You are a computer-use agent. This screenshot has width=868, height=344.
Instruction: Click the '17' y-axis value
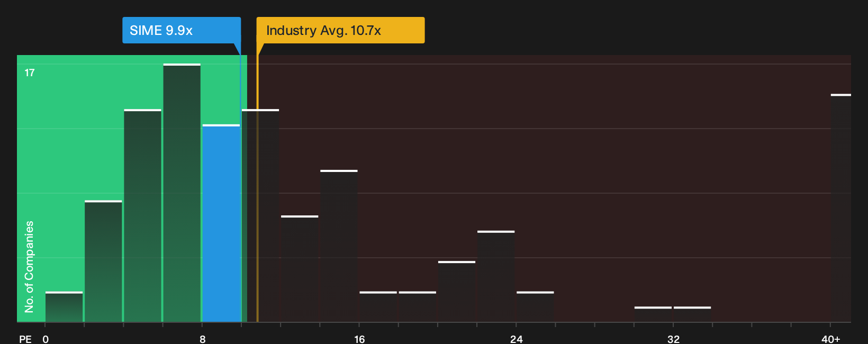pyautogui.click(x=30, y=73)
